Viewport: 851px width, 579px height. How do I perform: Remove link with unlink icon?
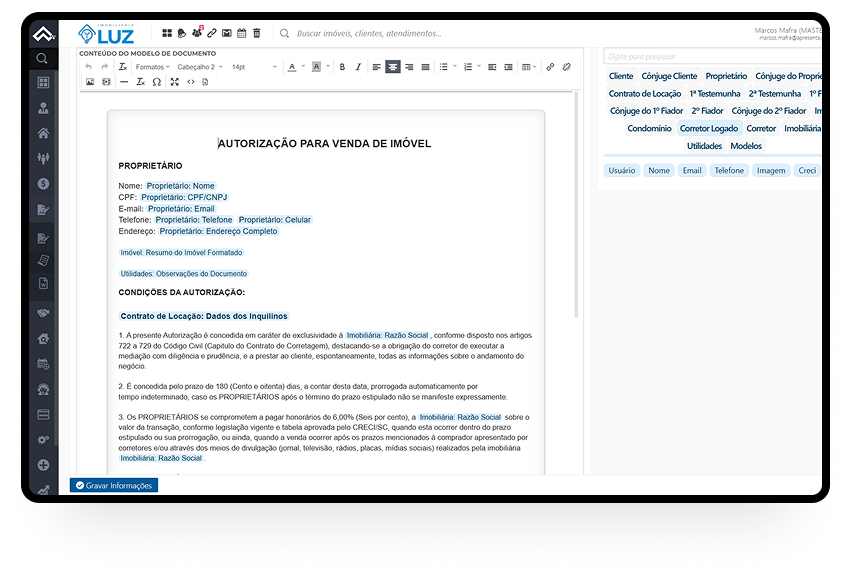tap(567, 67)
